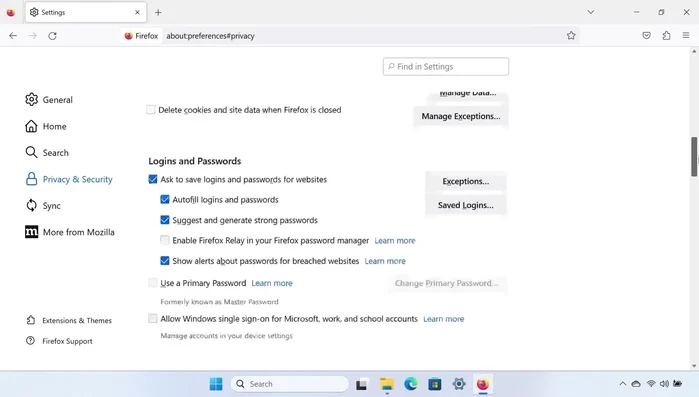Click the Formerly known as Master Password text
The width and height of the screenshot is (699, 397).
coord(219,302)
